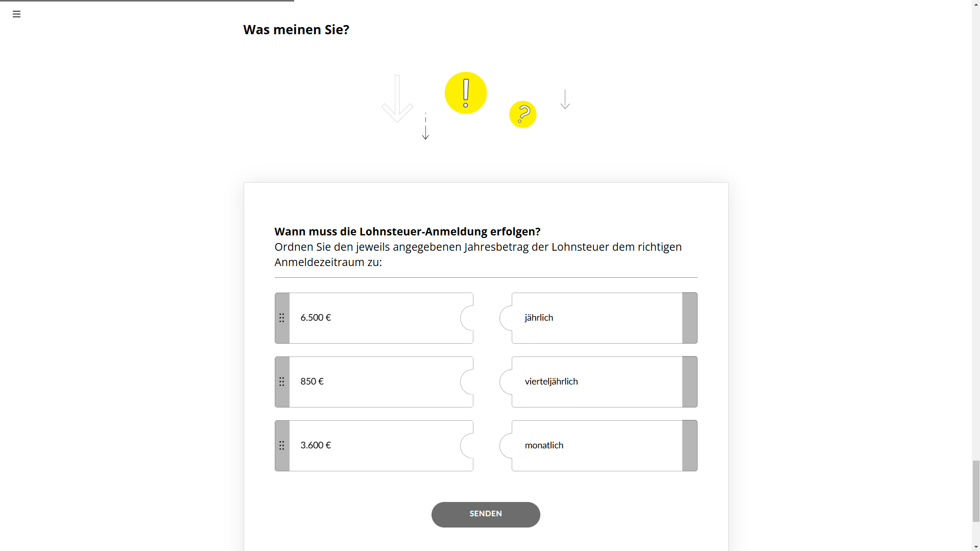Grab the drag handle of 850 € card
The height and width of the screenshot is (551, 980).
click(x=282, y=382)
